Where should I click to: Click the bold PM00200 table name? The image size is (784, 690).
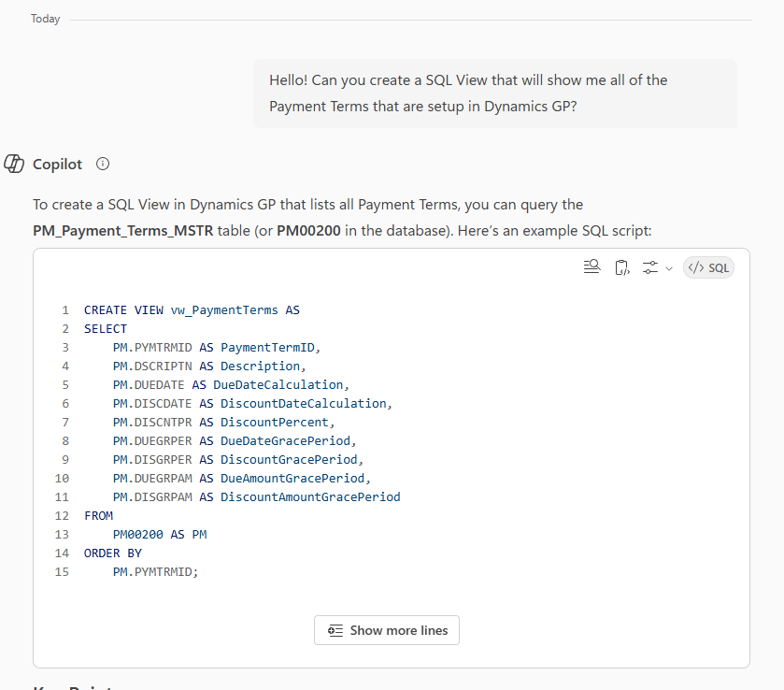click(x=308, y=231)
